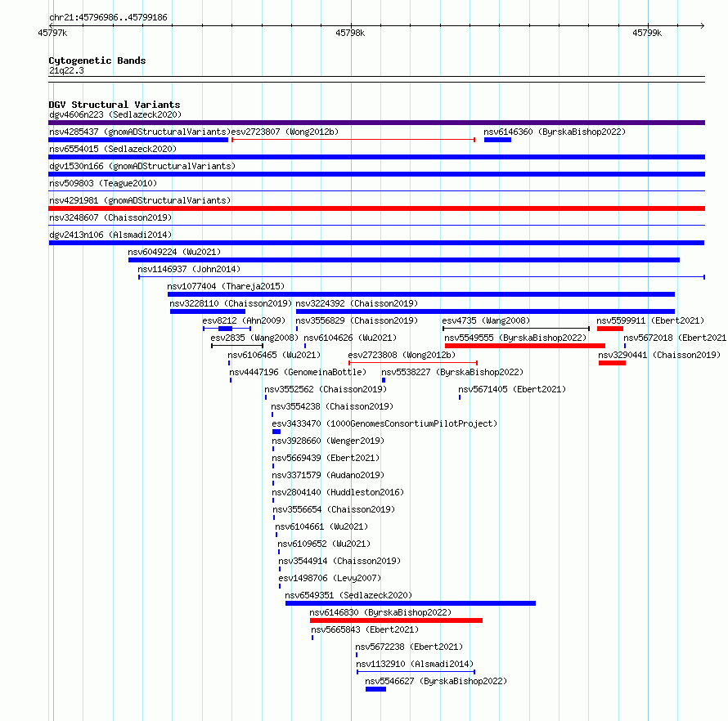Click the nsv6109652 (Wu2021) label
This screenshot has height=721, width=728.
[x=324, y=544]
